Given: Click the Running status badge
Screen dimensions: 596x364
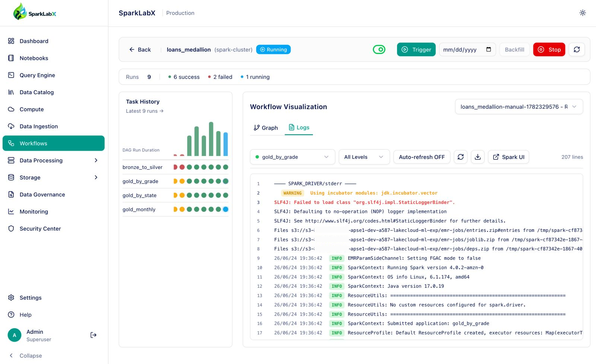Looking at the screenshot, I should [273, 50].
